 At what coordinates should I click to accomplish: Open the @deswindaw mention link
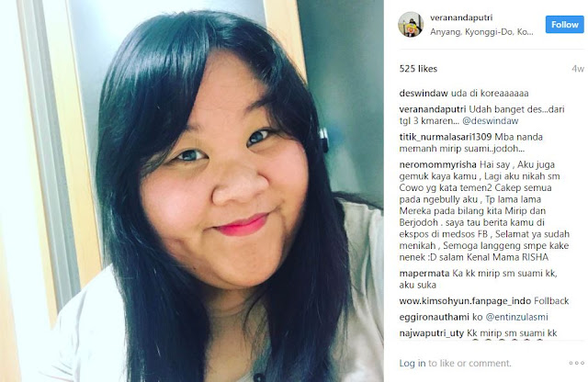(490, 120)
